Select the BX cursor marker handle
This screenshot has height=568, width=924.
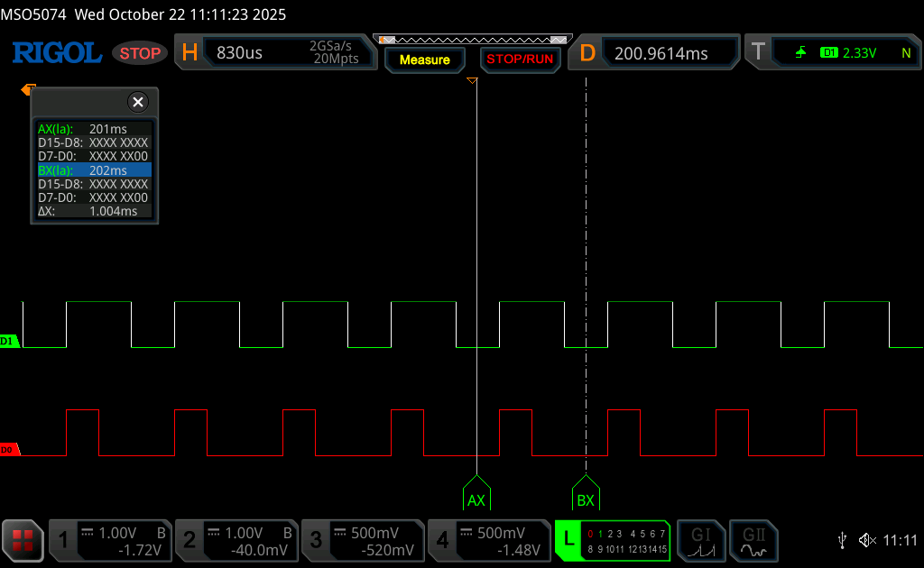click(586, 494)
